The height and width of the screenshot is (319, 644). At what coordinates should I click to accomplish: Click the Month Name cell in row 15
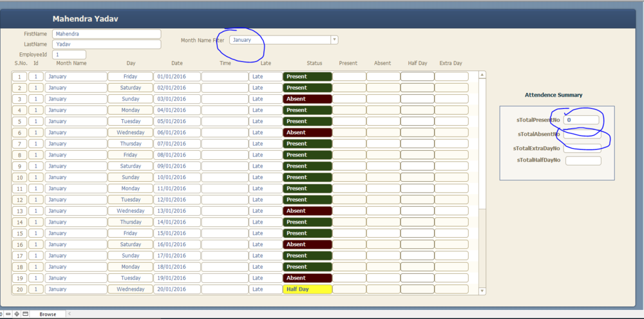(76, 233)
